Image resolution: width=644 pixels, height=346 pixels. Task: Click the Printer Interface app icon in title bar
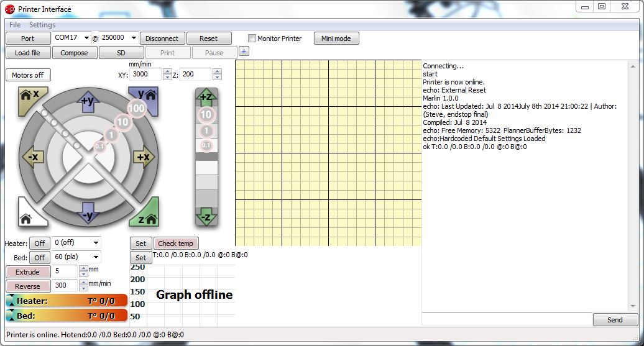click(x=9, y=9)
